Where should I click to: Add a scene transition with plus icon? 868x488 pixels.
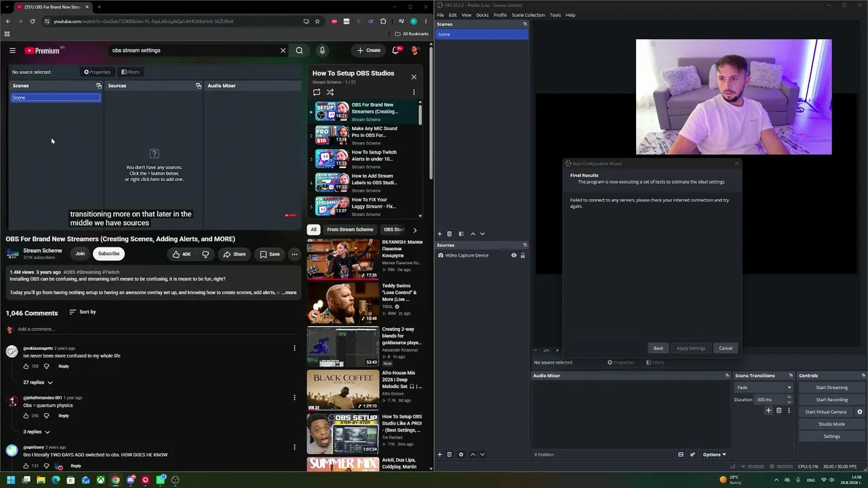tap(768, 411)
